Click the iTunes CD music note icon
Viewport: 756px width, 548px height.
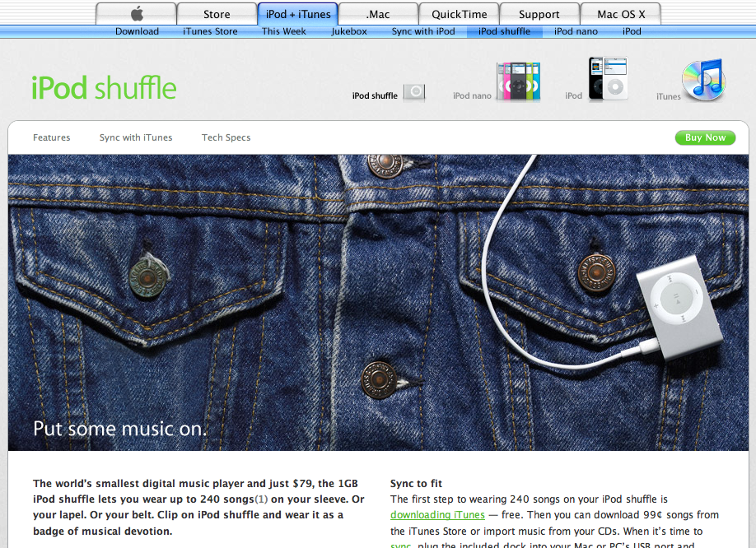tap(704, 80)
